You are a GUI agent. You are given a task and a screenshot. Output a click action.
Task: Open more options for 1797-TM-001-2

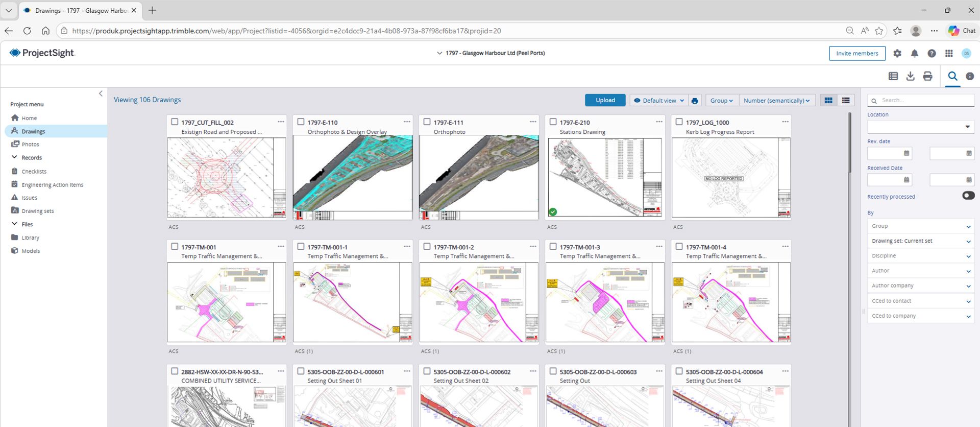coord(533,246)
